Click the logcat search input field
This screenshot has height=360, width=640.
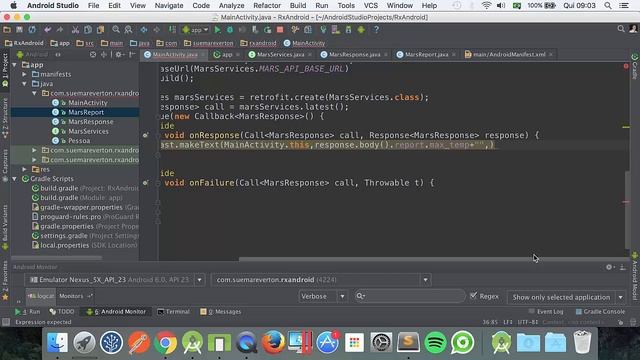tap(409, 296)
